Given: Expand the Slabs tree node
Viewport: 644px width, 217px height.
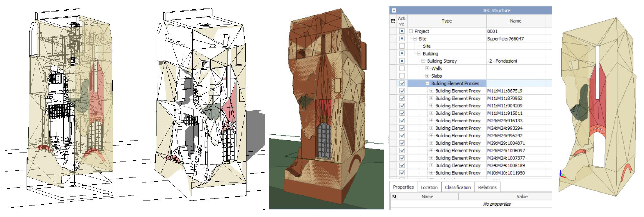Looking at the screenshot, I should [x=427, y=76].
